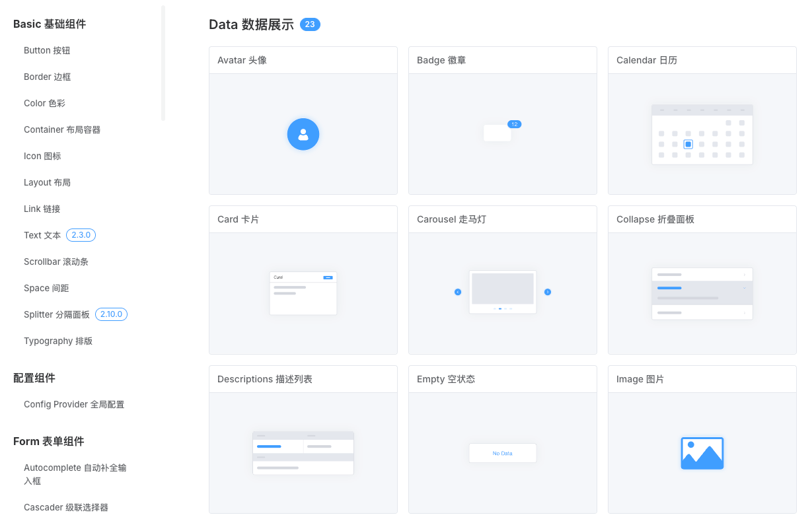Select Layout 布局 in the sidebar
The width and height of the screenshot is (812, 523).
coord(47,182)
